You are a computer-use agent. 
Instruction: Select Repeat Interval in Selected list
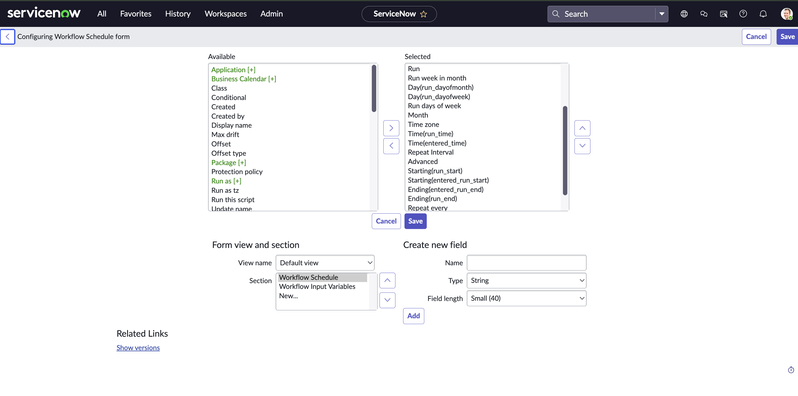[431, 152]
